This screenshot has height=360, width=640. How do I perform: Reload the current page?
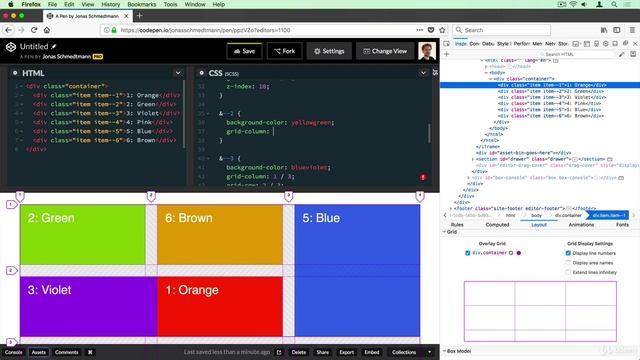click(34, 30)
